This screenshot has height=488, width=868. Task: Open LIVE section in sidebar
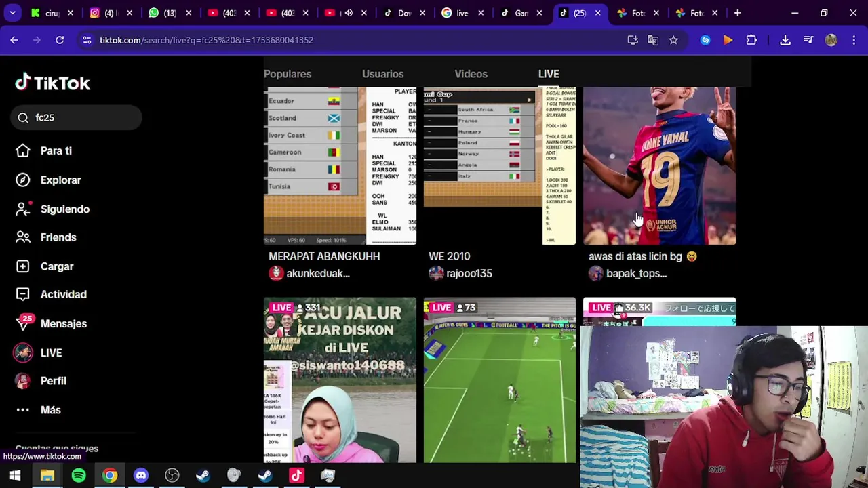(39, 352)
